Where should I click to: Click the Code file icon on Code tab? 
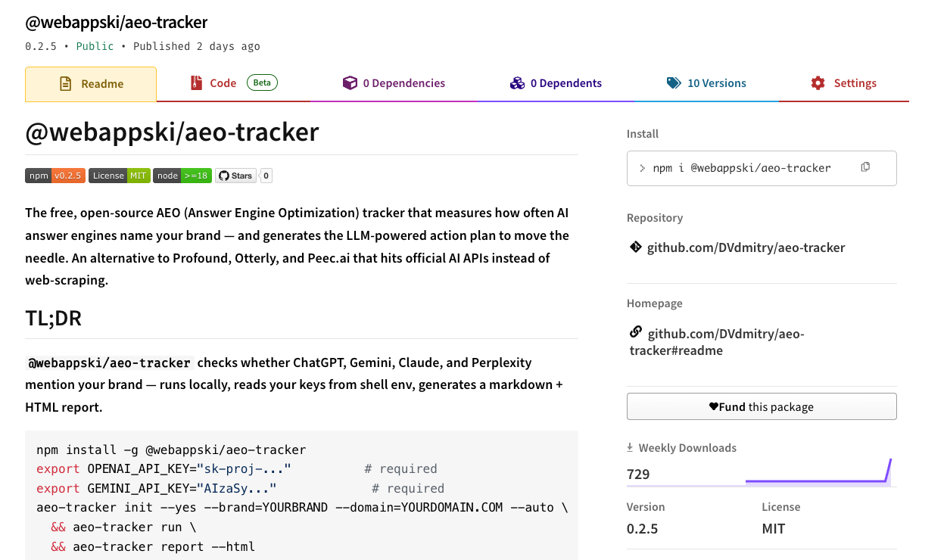point(197,82)
